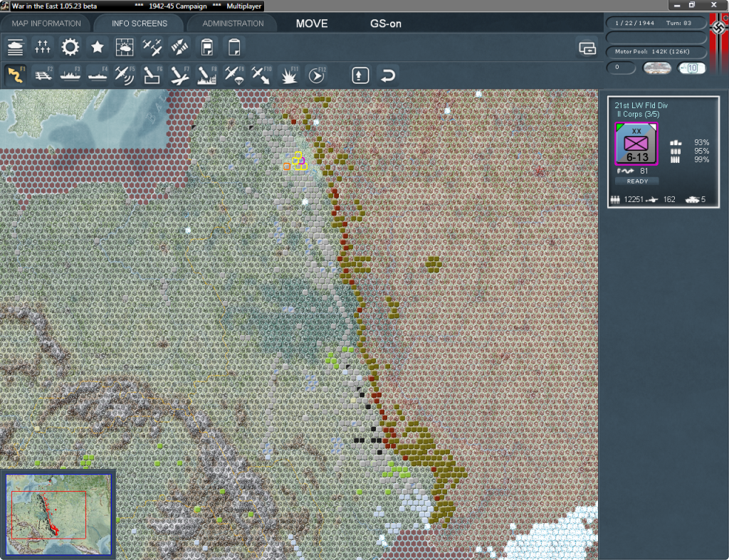Select the magenta-outlined selected unit hex
The height and width of the screenshot is (560, 729).
[x=302, y=160]
